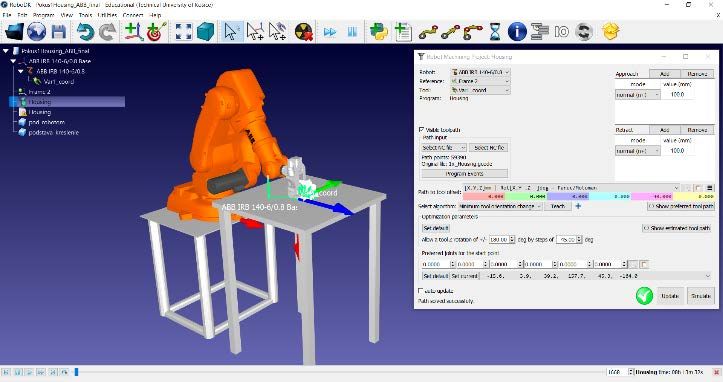Collapse the ABB IRB 140-6/0.8 Base tree node
This screenshot has width=723, height=382.
(x=13, y=61)
